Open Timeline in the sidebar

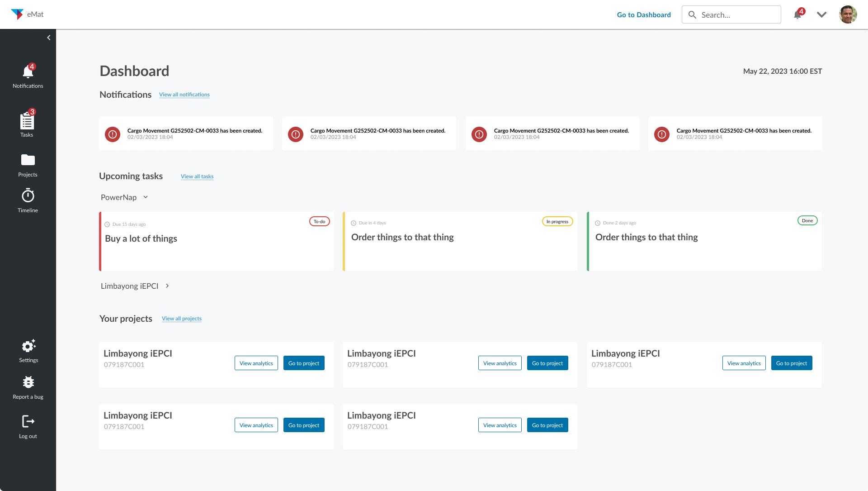[28, 200]
